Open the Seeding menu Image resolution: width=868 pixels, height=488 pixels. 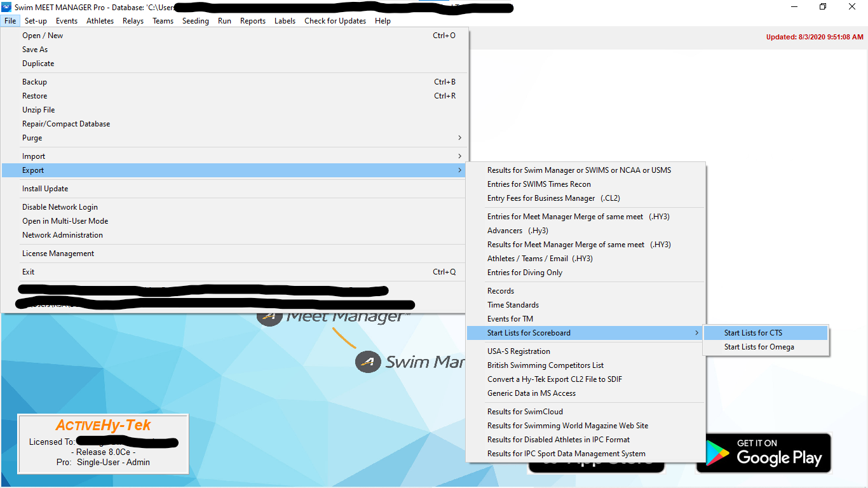coord(196,21)
